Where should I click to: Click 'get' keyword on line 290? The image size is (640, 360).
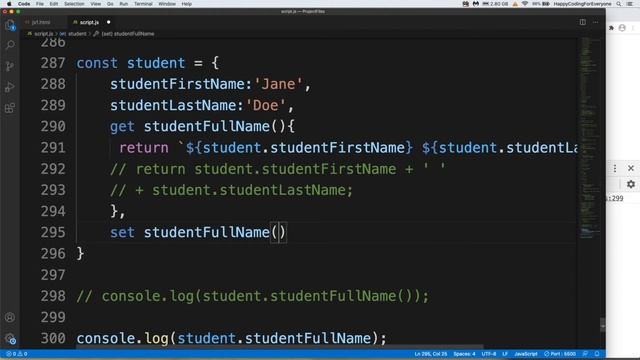(x=122, y=127)
